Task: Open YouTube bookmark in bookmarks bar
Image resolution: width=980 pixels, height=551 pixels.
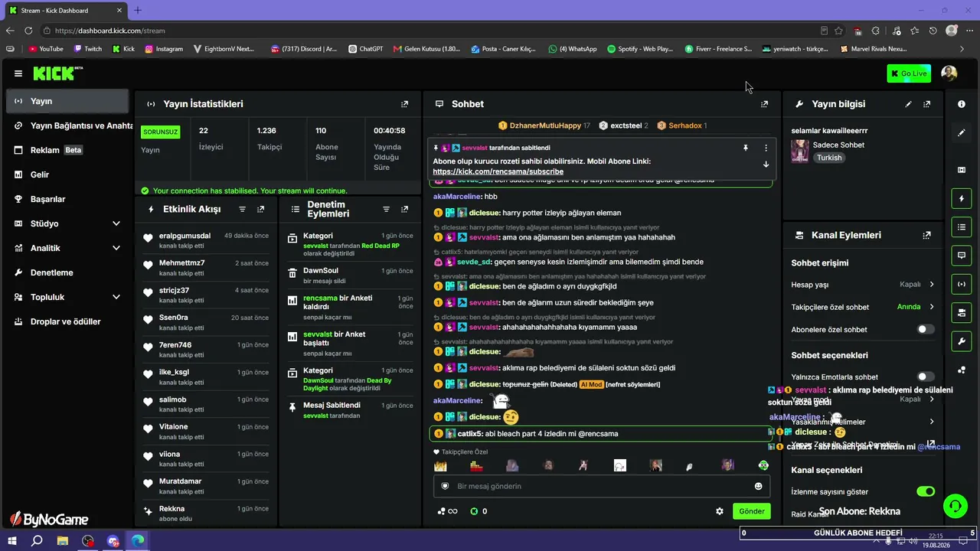Action: click(46, 49)
